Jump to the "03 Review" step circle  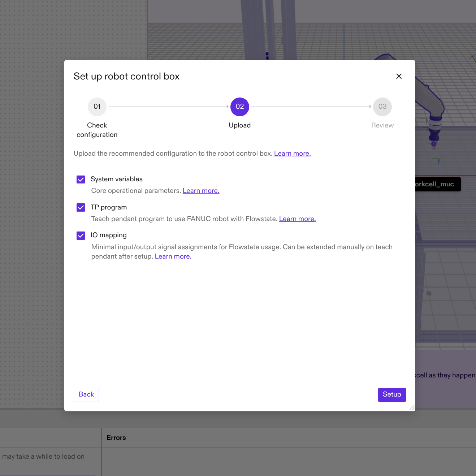(382, 107)
